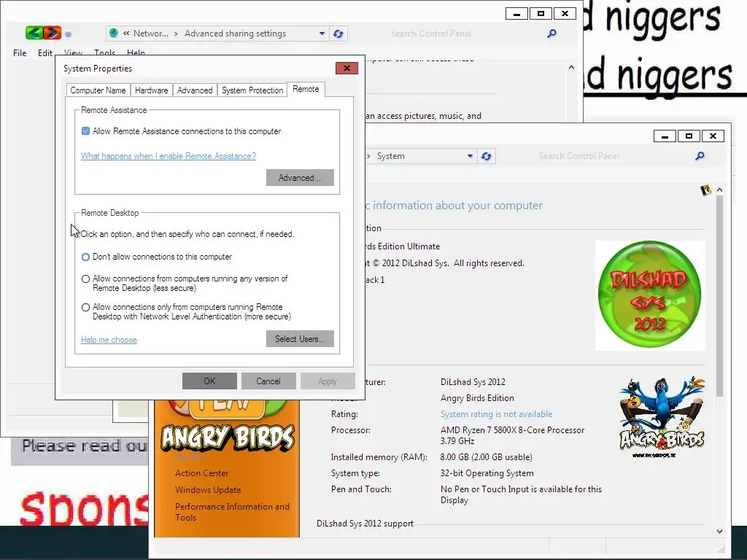Expand the System address bar dropdown
Viewport: 747px width, 560px height.
tap(471, 156)
